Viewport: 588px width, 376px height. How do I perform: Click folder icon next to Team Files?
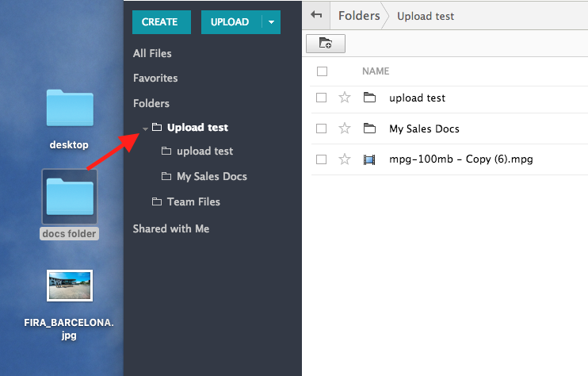coord(157,201)
